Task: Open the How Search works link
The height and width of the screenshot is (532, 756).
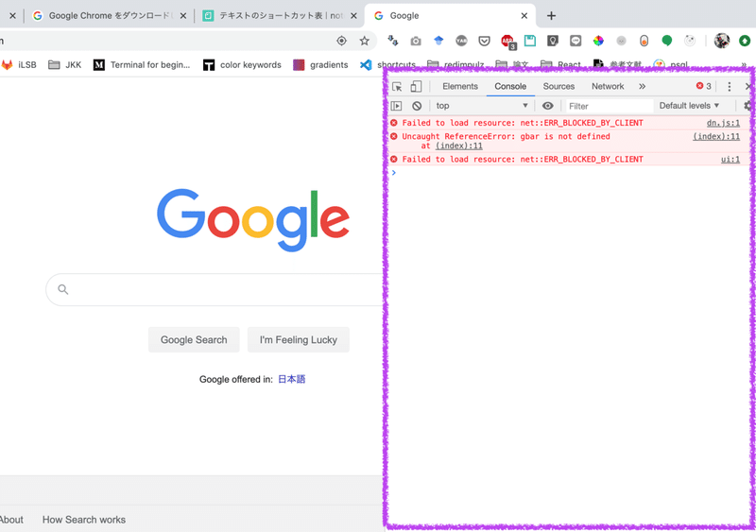Action: pyautogui.click(x=84, y=520)
